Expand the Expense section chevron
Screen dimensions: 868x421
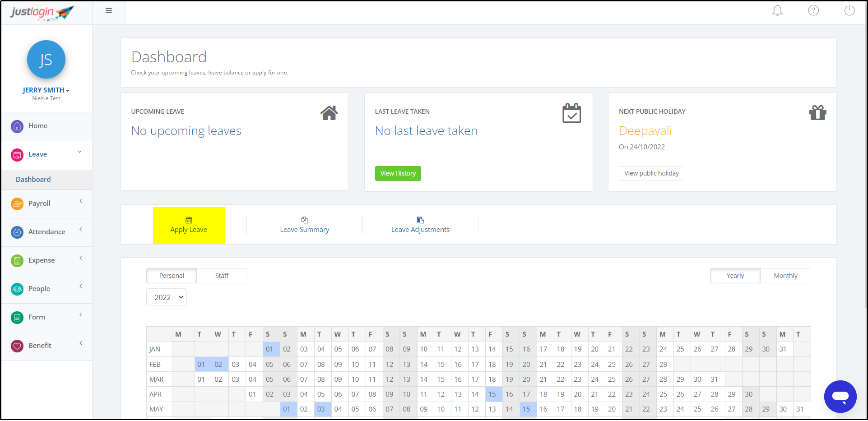[x=80, y=257]
